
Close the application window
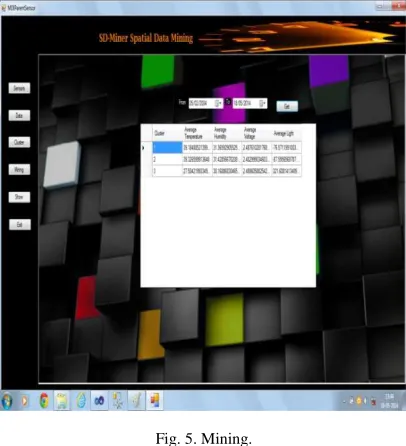(x=398, y=6)
